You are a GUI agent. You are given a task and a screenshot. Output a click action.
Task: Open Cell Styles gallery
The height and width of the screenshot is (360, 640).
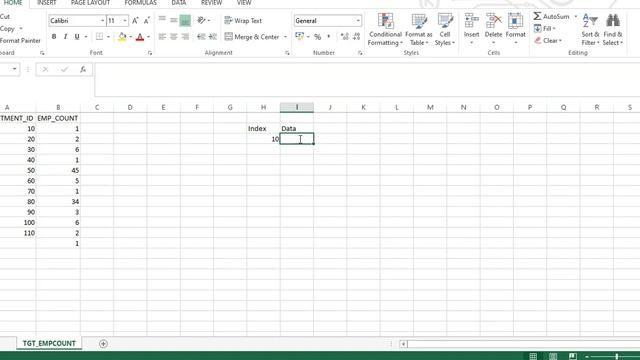click(x=444, y=29)
